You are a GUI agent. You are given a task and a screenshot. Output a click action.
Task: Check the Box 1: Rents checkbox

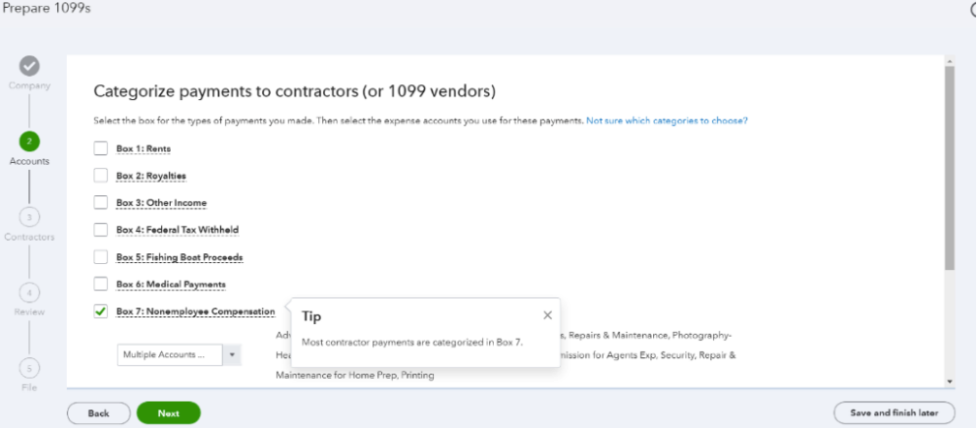[100, 148]
